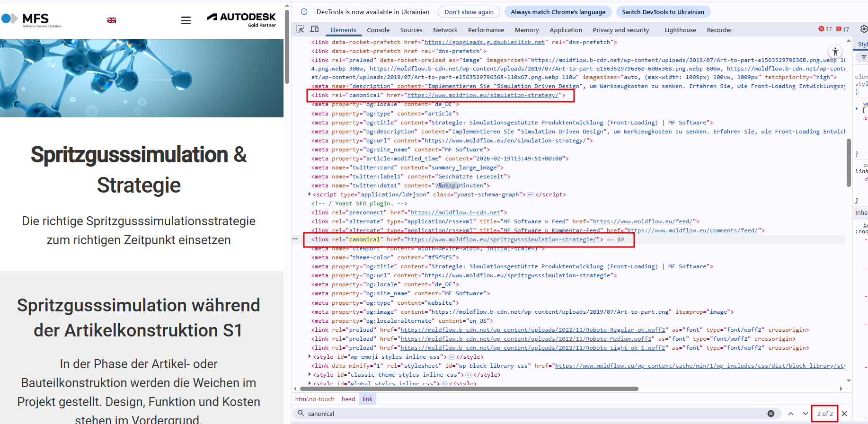
Task: Click the UK flag language switcher
Action: point(112,20)
